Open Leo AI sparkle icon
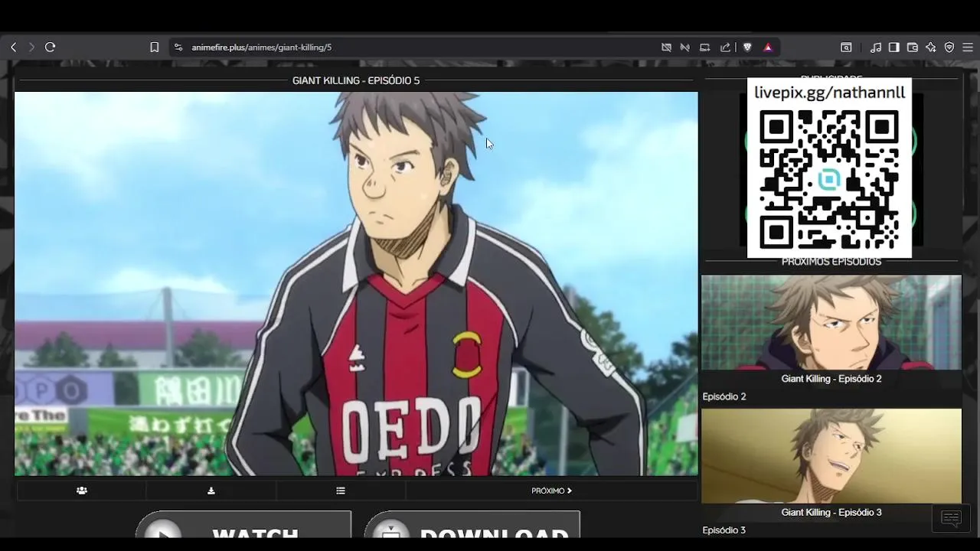 (931, 47)
